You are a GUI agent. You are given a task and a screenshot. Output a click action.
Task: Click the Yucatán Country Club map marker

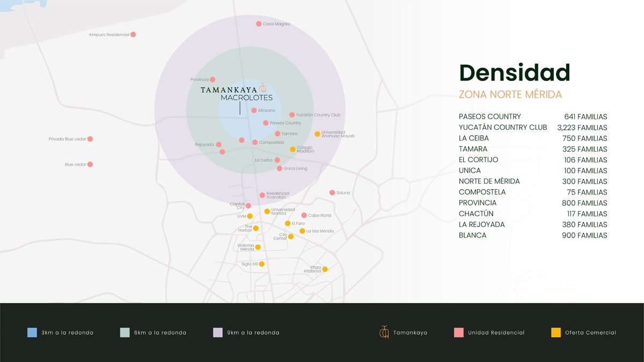coord(292,115)
